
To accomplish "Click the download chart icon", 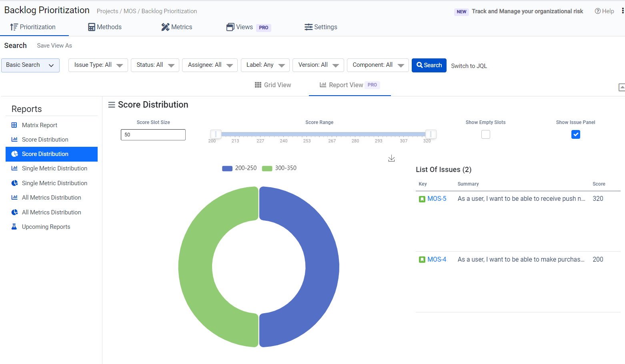I will coord(391,158).
